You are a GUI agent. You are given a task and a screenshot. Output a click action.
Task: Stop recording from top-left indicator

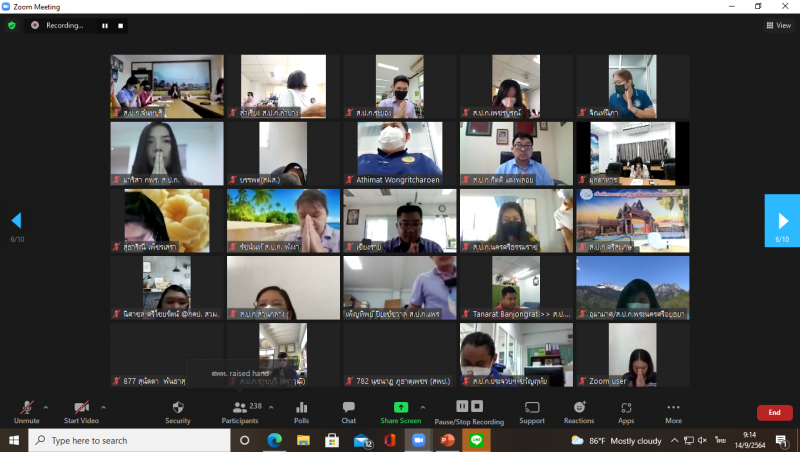pos(120,26)
